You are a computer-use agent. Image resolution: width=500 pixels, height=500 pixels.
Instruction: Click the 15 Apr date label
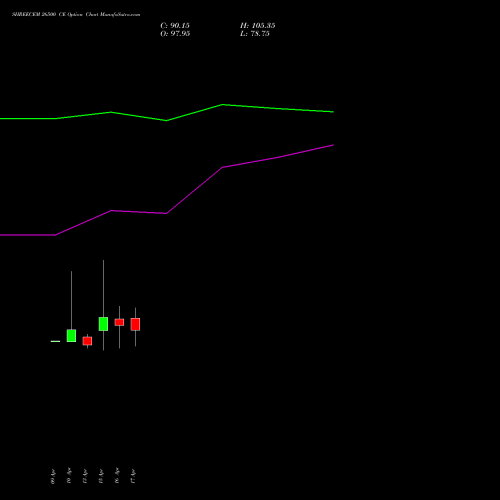(101, 477)
